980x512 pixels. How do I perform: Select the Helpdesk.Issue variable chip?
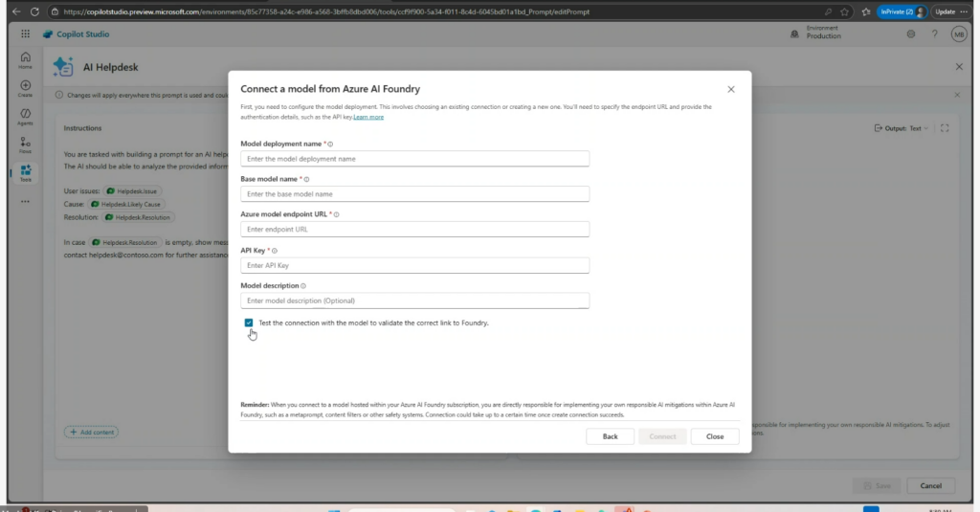click(132, 191)
